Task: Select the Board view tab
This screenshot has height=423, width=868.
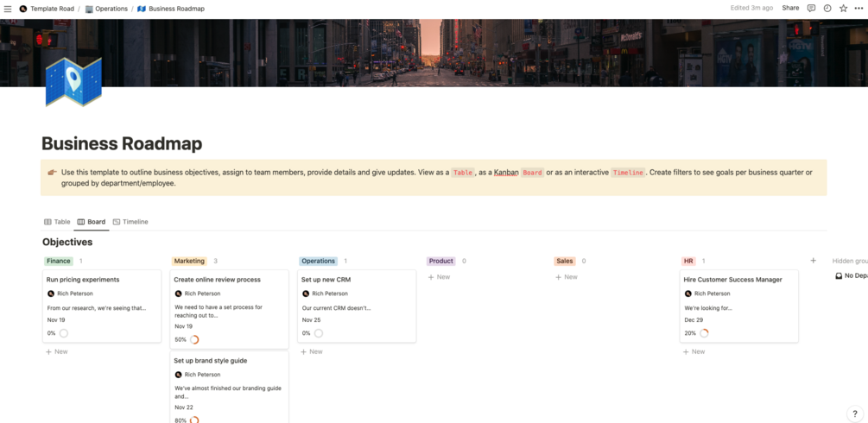Action: point(92,222)
